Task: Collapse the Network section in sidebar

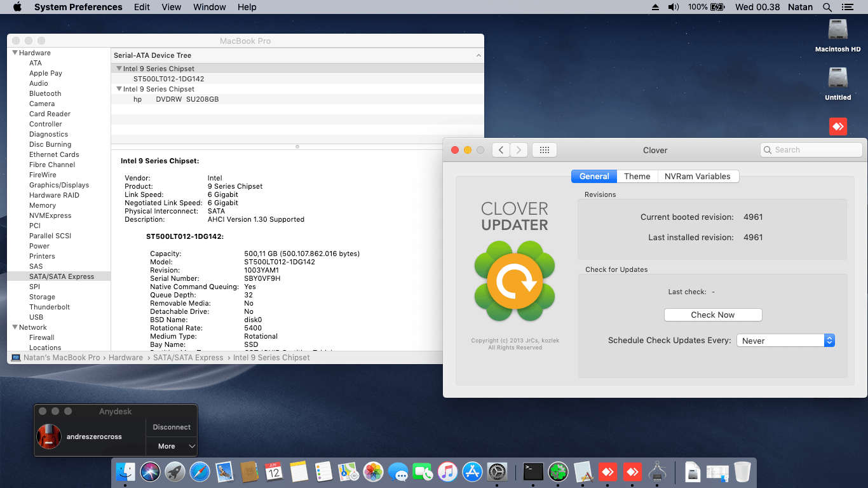Action: (15, 327)
